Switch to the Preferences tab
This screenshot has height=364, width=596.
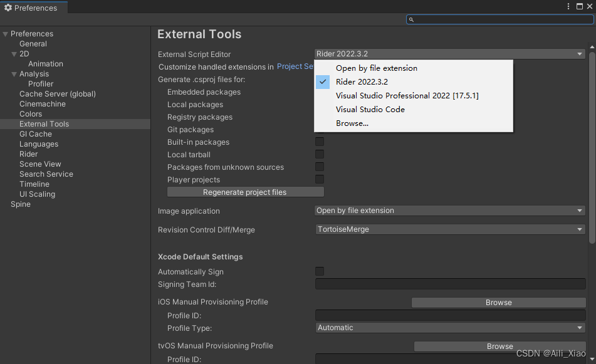34,8
